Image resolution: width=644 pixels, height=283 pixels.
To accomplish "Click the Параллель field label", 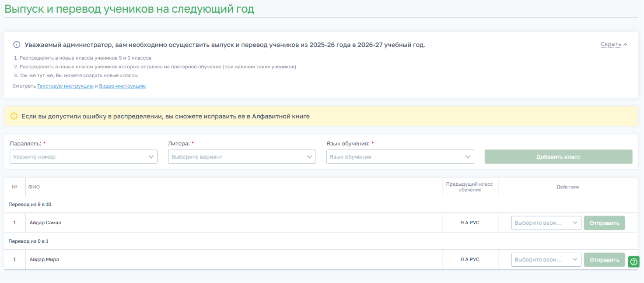I will coord(27,144).
